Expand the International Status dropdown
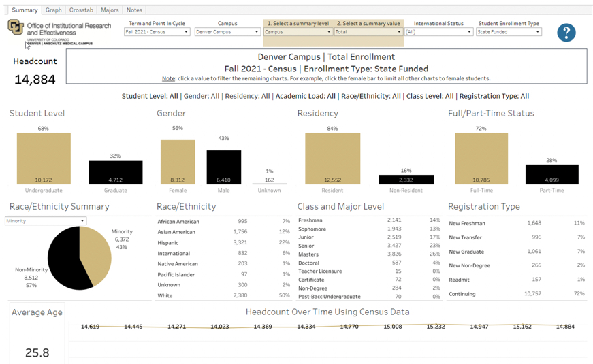 [438, 32]
